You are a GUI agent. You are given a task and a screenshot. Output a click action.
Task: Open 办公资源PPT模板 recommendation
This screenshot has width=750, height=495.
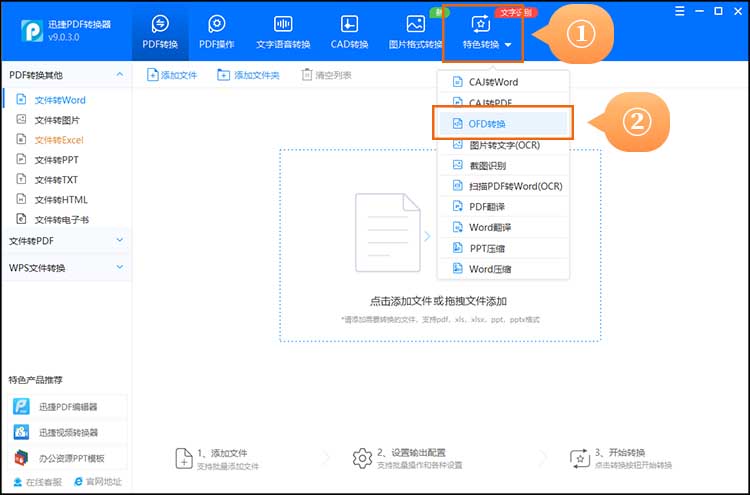pyautogui.click(x=67, y=458)
